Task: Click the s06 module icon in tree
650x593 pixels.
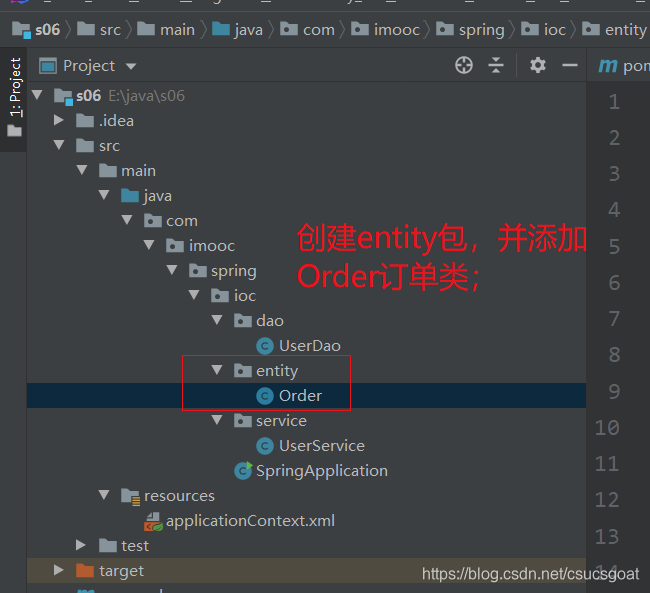Action: click(63, 97)
